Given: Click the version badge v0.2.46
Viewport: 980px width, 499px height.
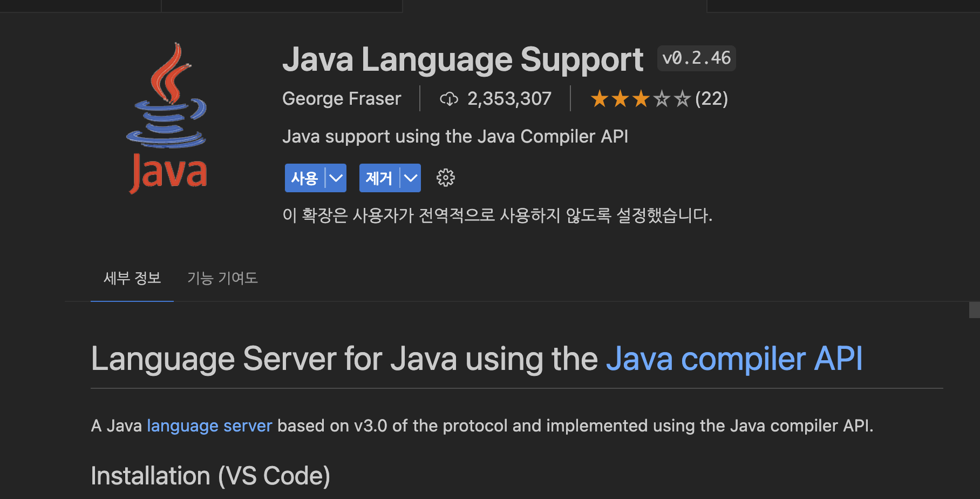Looking at the screenshot, I should [696, 58].
